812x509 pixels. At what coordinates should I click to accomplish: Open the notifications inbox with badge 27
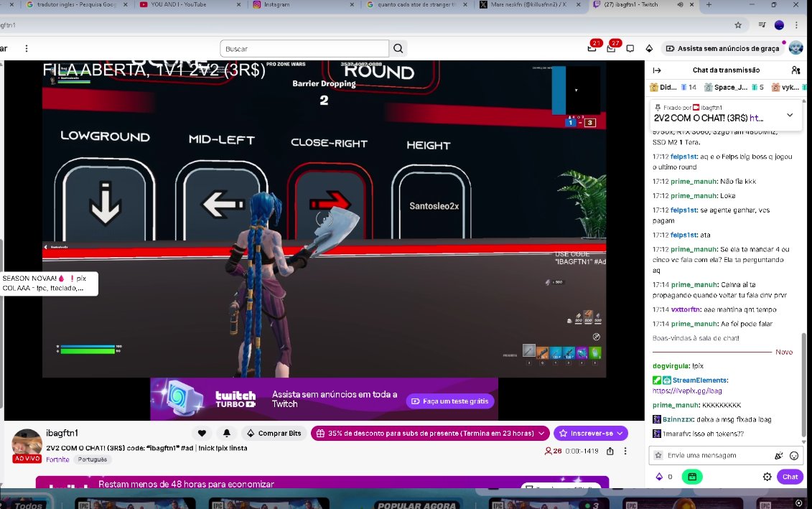point(611,48)
